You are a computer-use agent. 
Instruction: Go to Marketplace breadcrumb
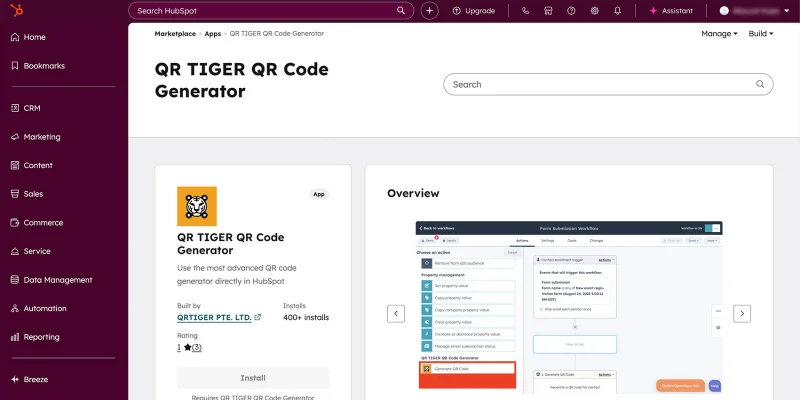click(x=175, y=34)
